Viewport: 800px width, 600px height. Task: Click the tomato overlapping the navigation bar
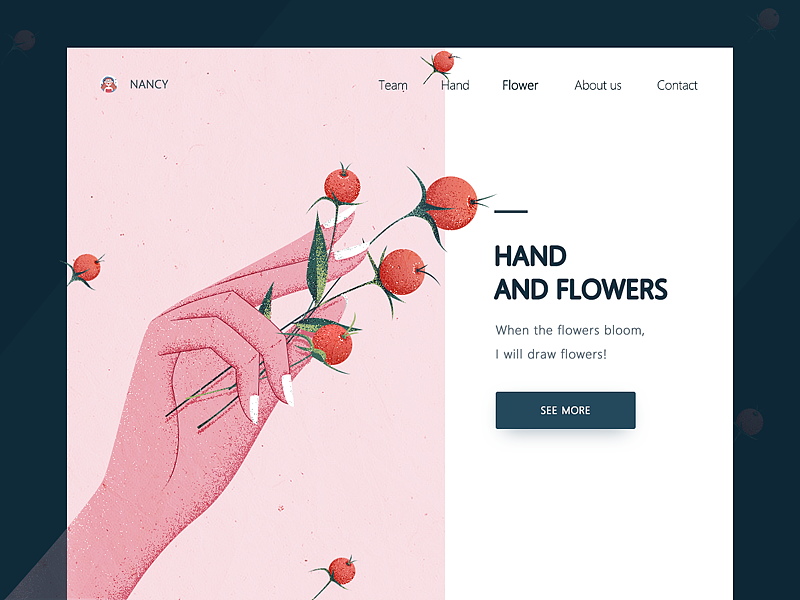pyautogui.click(x=443, y=62)
